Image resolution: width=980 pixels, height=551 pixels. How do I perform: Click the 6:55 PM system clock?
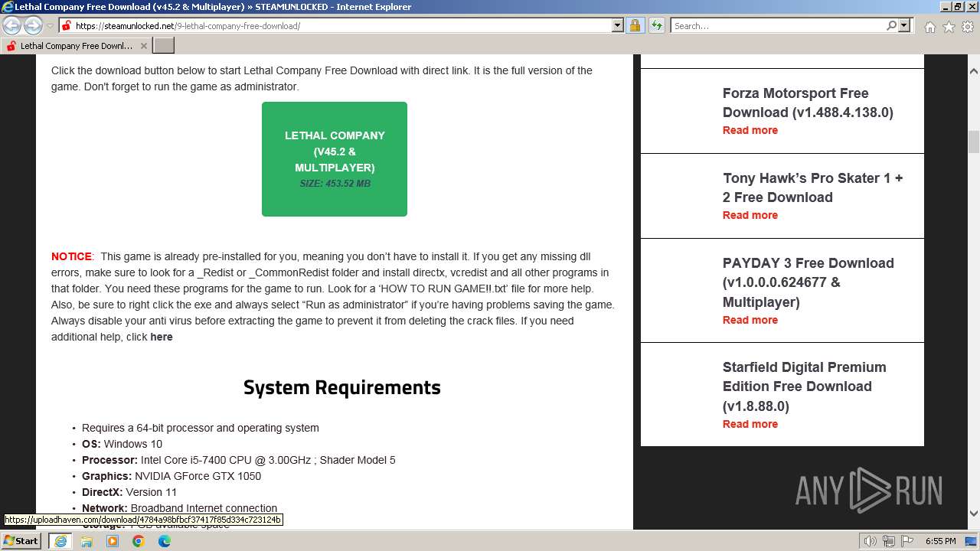tap(940, 541)
